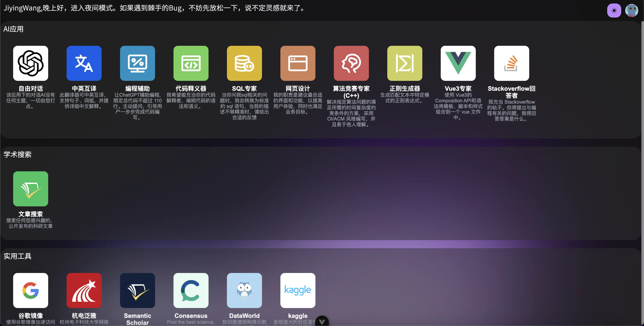Image resolution: width=644 pixels, height=326 pixels.
Task: Open the 谷歌镜像 Google icon
Action: [30, 290]
